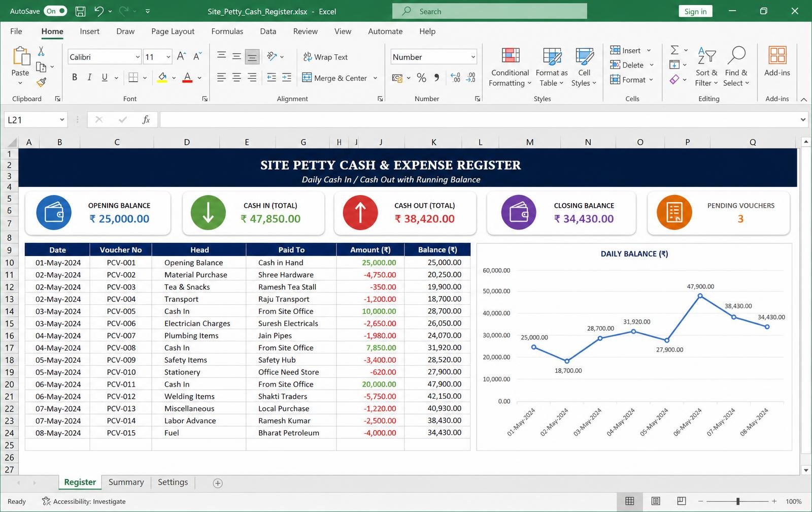Click Delete in Cells group

(x=632, y=65)
